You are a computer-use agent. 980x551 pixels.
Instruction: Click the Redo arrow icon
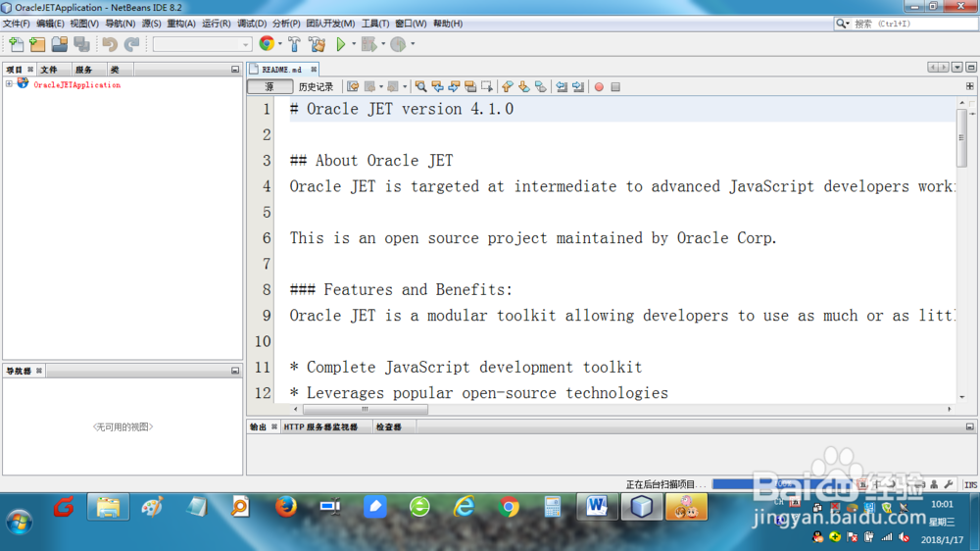point(132,44)
